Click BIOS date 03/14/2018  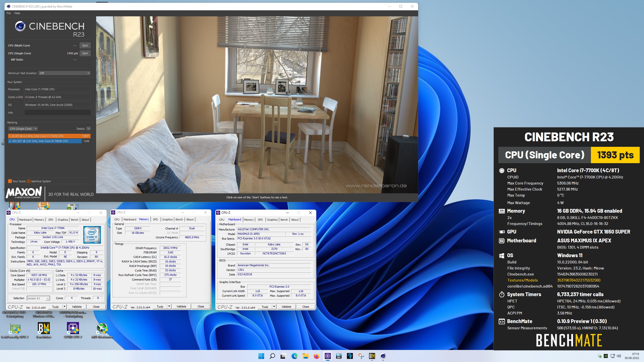click(x=274, y=275)
